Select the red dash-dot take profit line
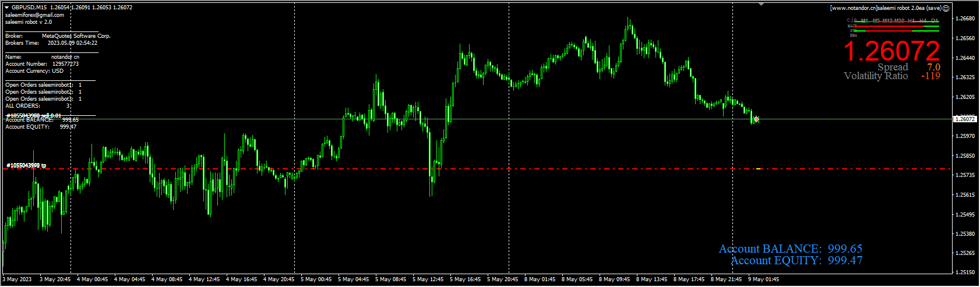Screen dimensions: 980x287 tap(477, 169)
